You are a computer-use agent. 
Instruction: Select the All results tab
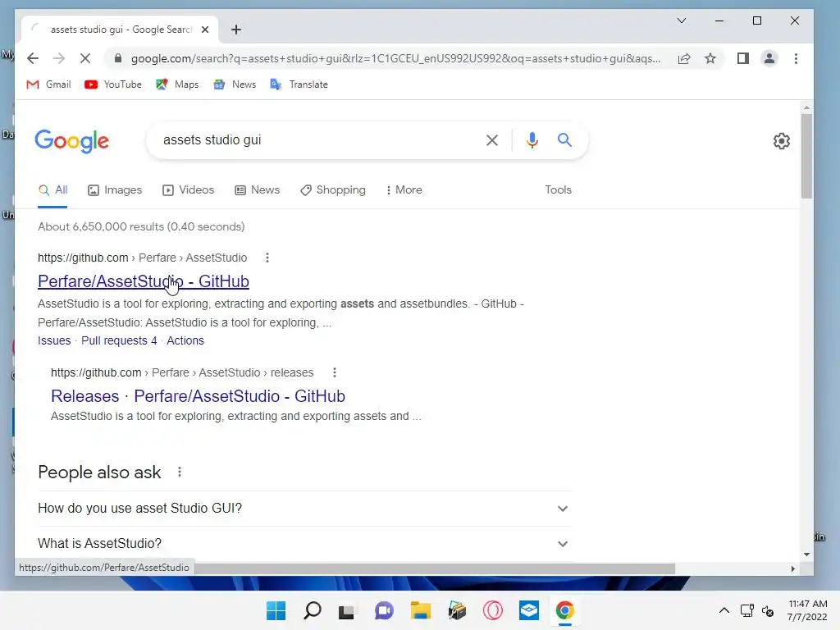coord(52,190)
